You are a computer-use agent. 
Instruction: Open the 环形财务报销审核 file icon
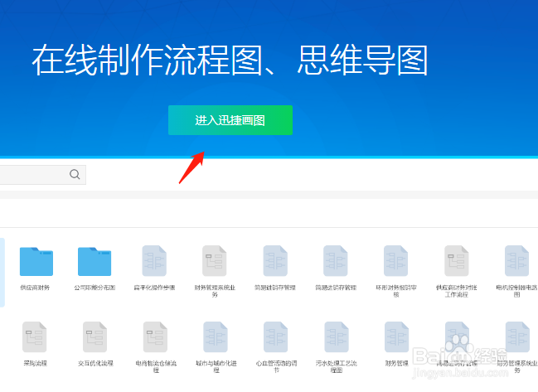pos(395,261)
